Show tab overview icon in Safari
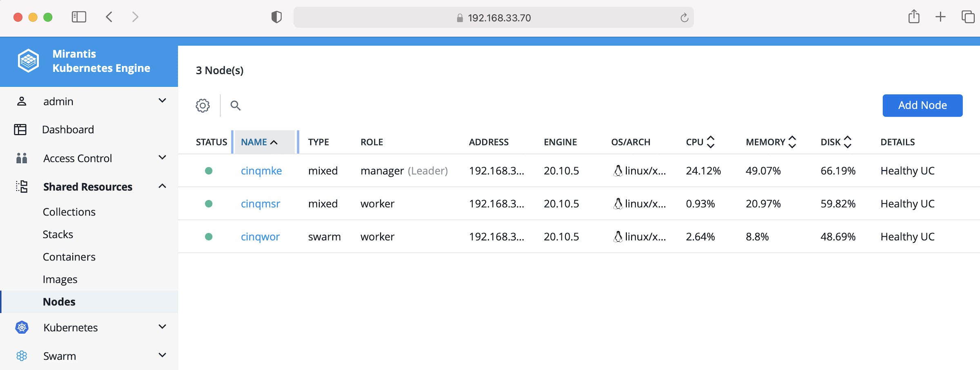This screenshot has width=980, height=370. pyautogui.click(x=968, y=17)
